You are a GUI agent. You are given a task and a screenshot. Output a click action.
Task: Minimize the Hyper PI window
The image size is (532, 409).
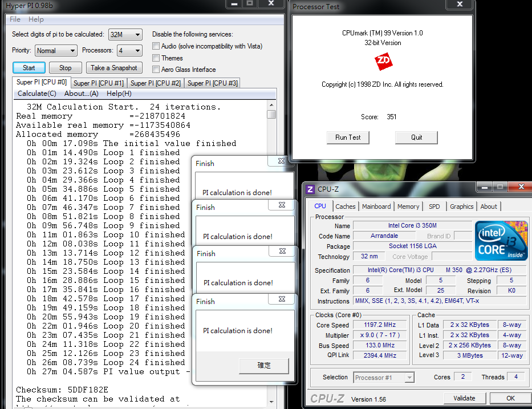[234, 4]
